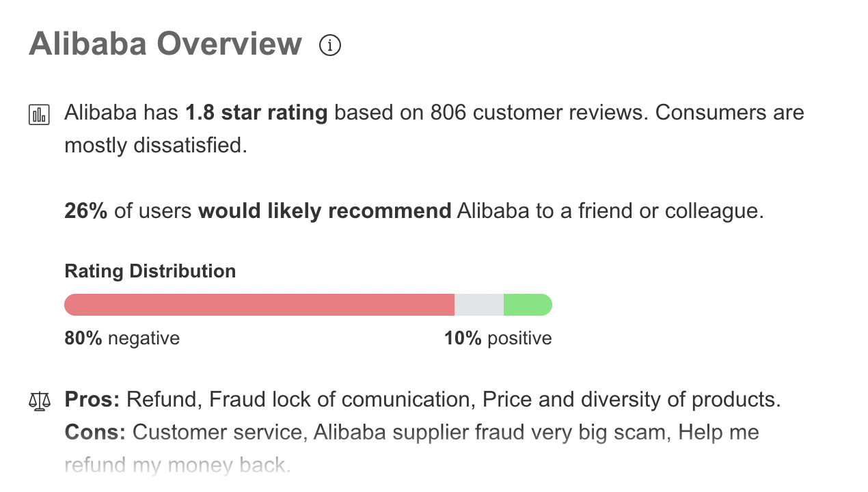This screenshot has width=868, height=492.
Task: Select the red negative segment of rating bar
Action: (x=260, y=305)
